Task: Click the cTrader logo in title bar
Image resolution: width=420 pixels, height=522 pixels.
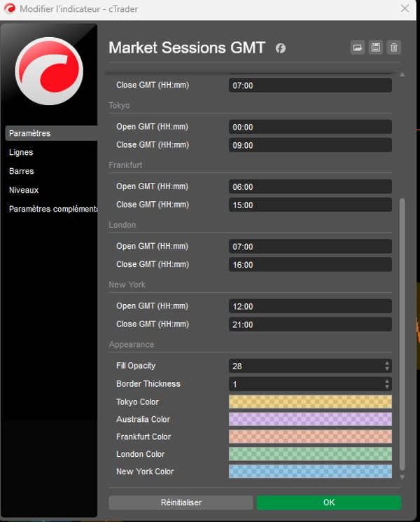Action: 10,8
